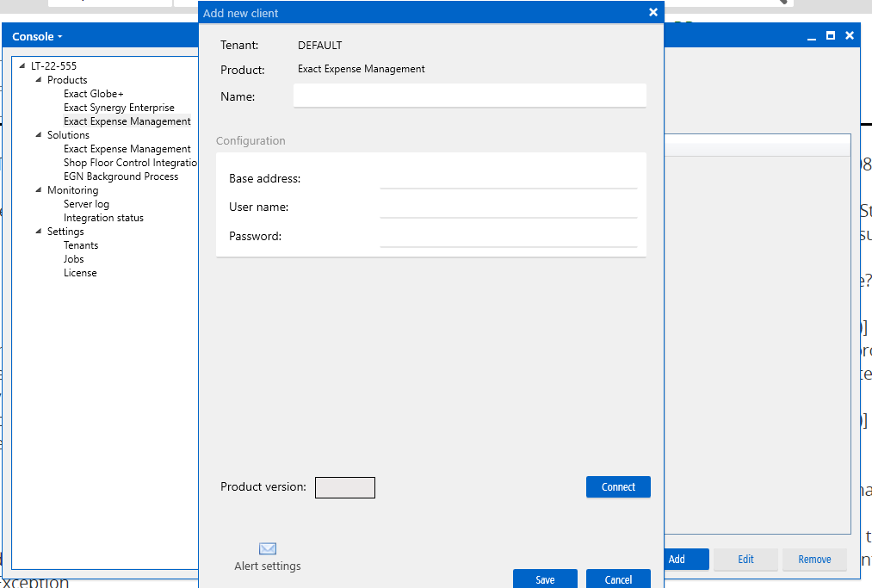Open Tenants under Settings
The height and width of the screenshot is (588, 872).
click(81, 245)
